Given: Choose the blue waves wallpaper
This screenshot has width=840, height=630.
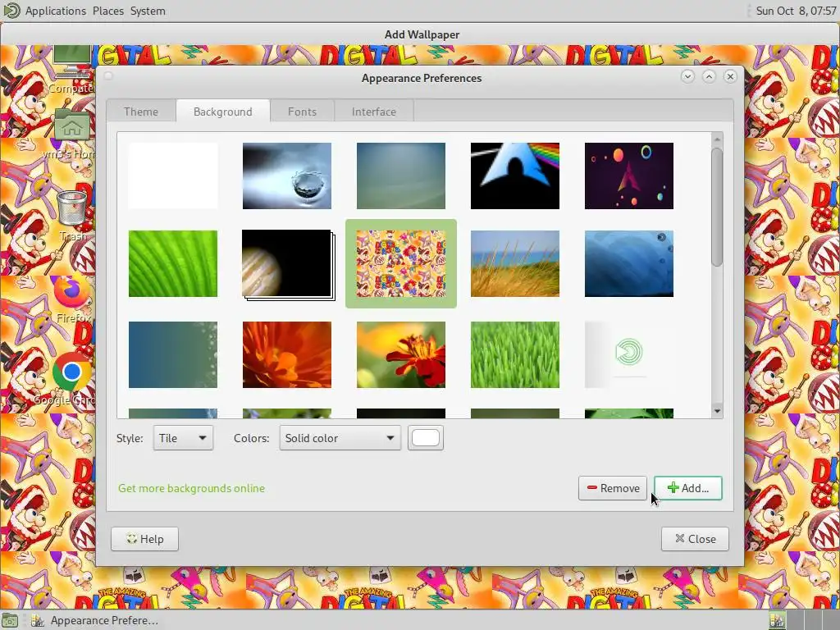Looking at the screenshot, I should [629, 263].
